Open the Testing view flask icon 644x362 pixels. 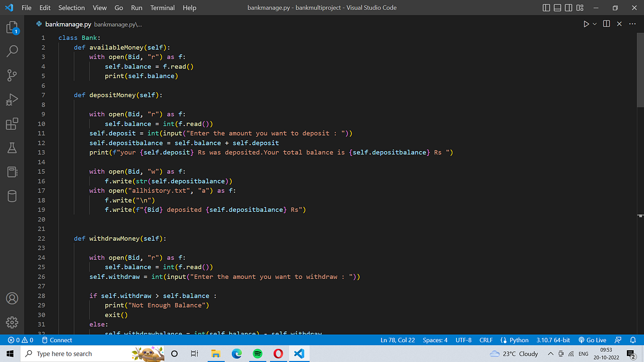[12, 148]
